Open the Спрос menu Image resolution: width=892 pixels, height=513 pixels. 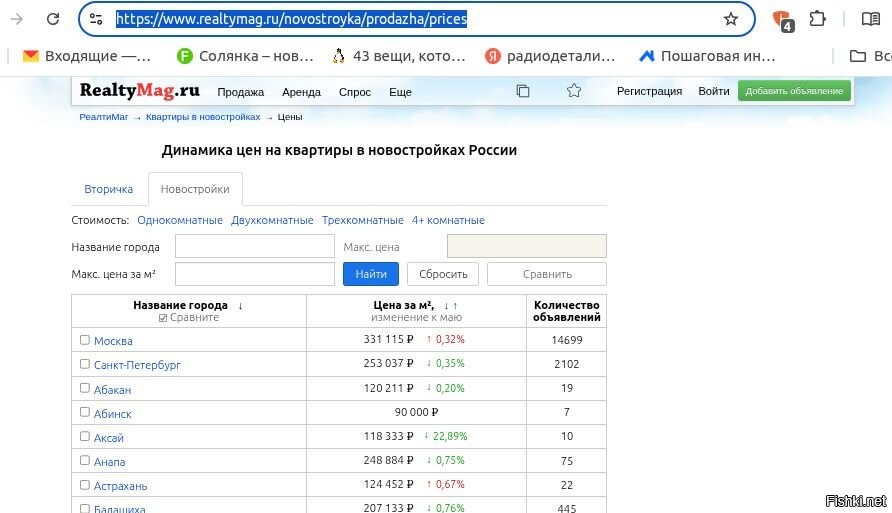[x=355, y=92]
